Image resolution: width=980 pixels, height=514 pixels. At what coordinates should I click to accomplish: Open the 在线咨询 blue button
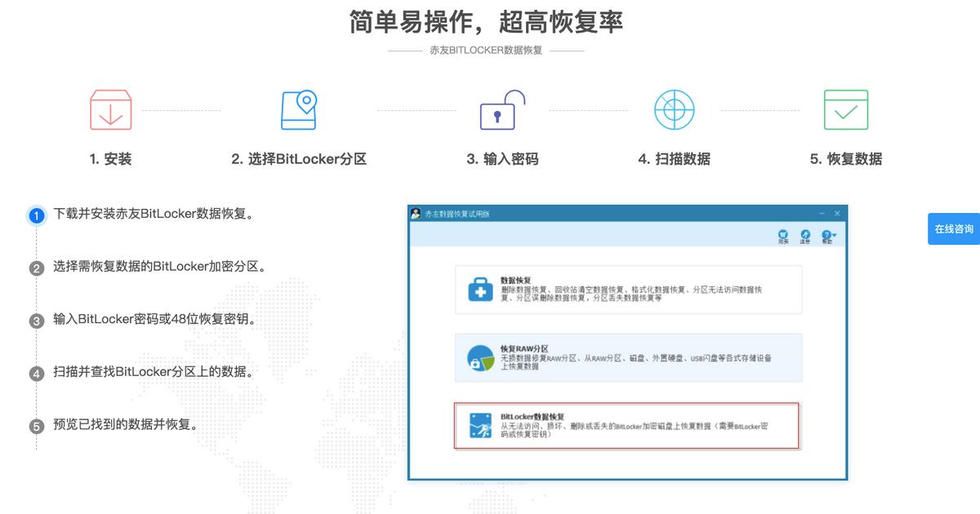[x=952, y=229]
